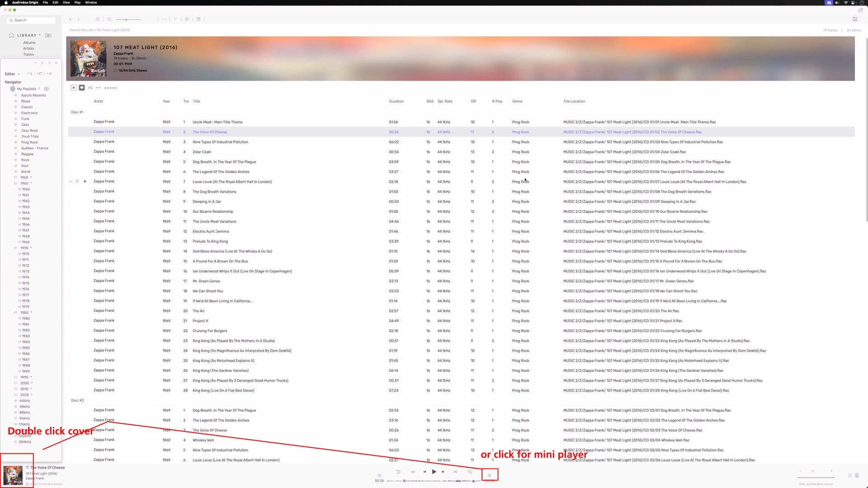Open the filter funnel icon

[x=175, y=19]
